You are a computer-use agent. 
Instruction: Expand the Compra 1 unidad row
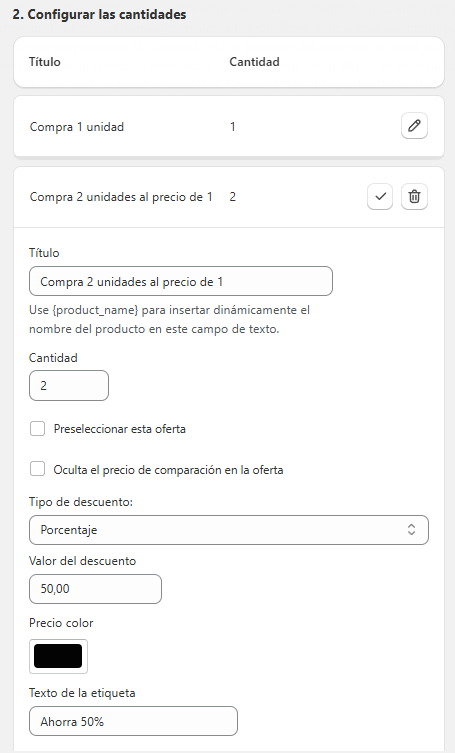pyautogui.click(x=229, y=126)
